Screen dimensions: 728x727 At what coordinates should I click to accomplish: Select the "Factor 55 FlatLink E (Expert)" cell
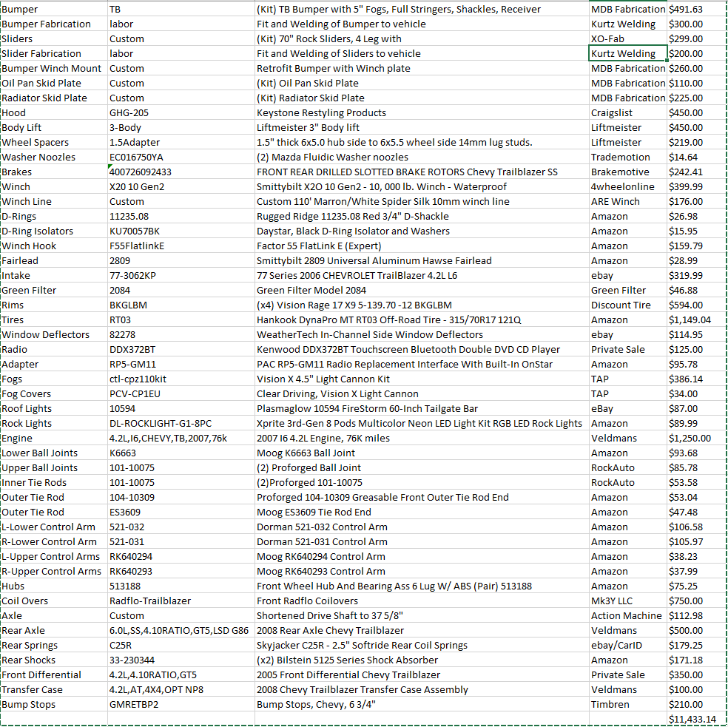(x=422, y=246)
